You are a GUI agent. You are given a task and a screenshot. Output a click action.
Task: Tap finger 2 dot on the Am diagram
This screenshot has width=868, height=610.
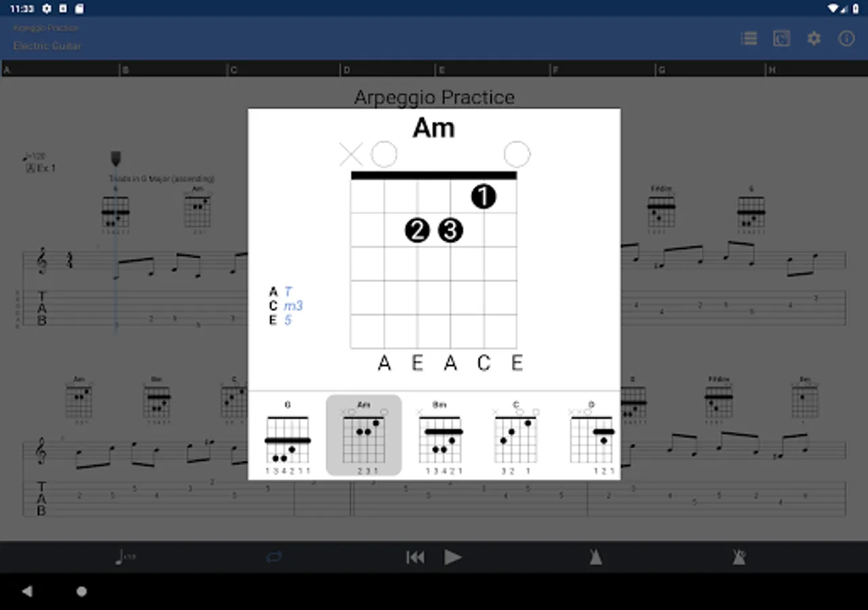[417, 230]
